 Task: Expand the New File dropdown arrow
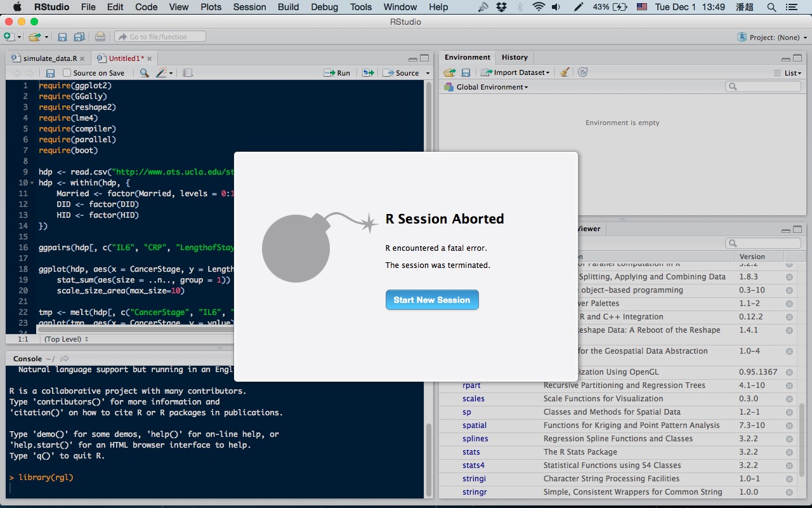pyautogui.click(x=20, y=37)
